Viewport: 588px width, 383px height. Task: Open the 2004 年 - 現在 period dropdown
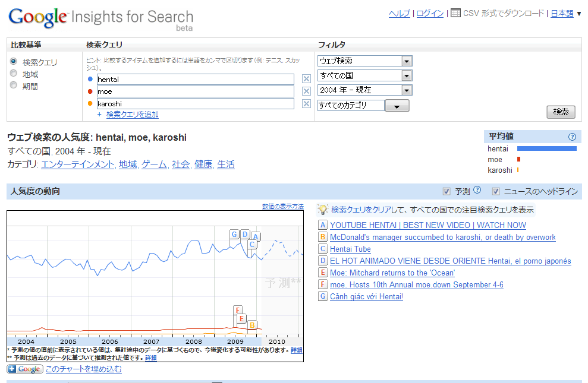tap(365, 90)
